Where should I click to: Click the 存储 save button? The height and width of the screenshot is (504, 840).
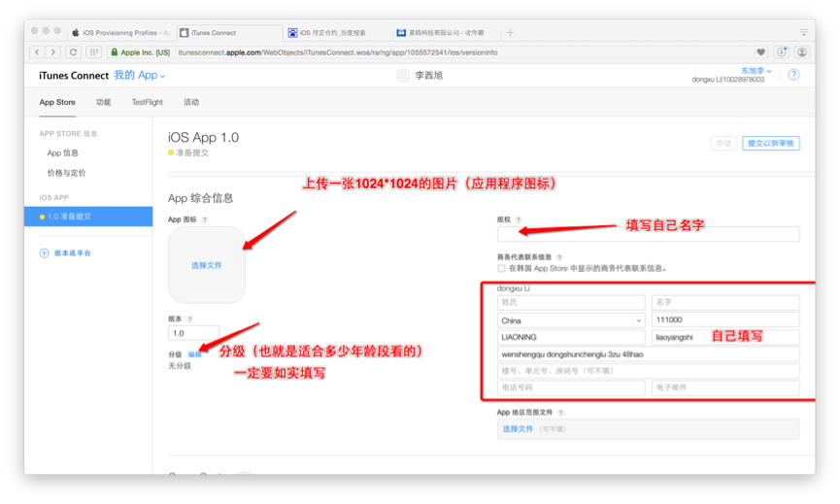coord(723,143)
